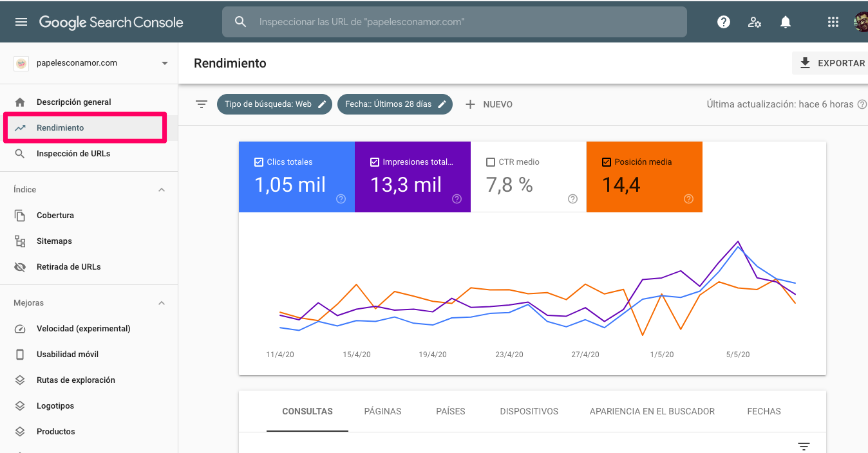
Task: Open the Google apps grid
Action: point(833,22)
